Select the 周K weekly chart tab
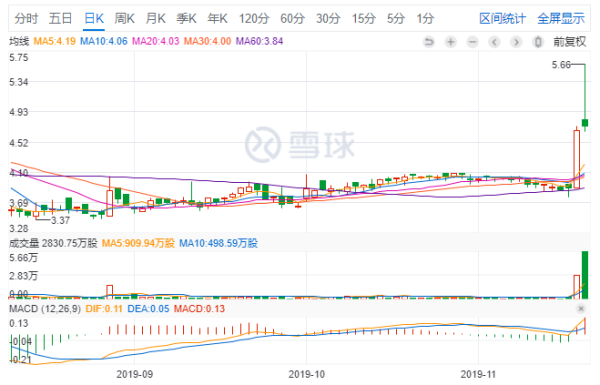The height and width of the screenshot is (385, 600). pyautogui.click(x=124, y=18)
